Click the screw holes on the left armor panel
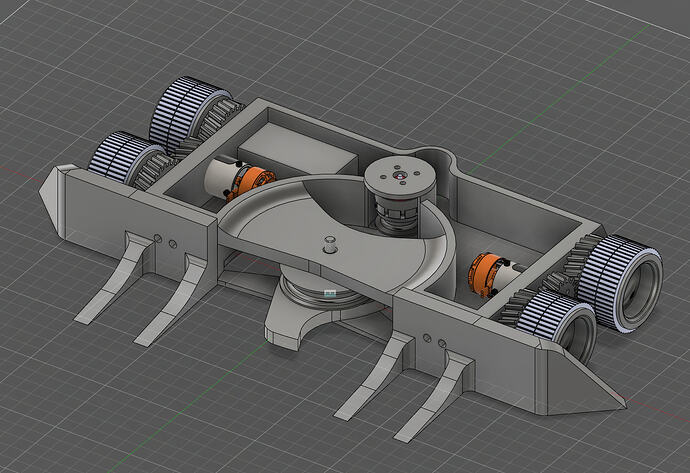This screenshot has height=473, width=690. 167,240
